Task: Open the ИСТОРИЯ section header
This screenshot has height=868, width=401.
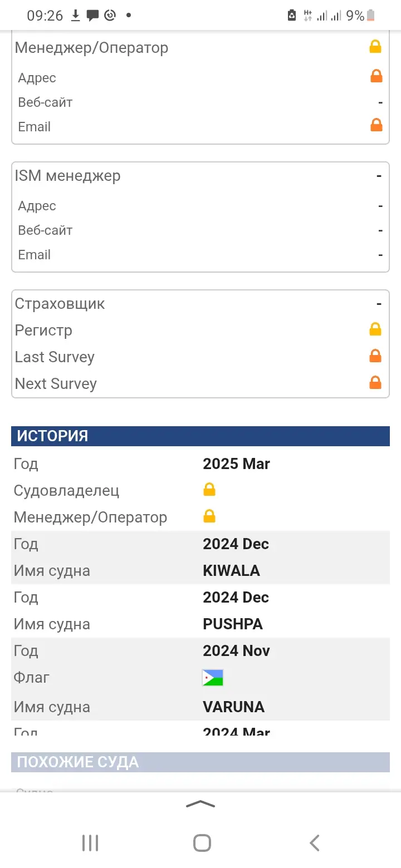Action: (x=200, y=436)
